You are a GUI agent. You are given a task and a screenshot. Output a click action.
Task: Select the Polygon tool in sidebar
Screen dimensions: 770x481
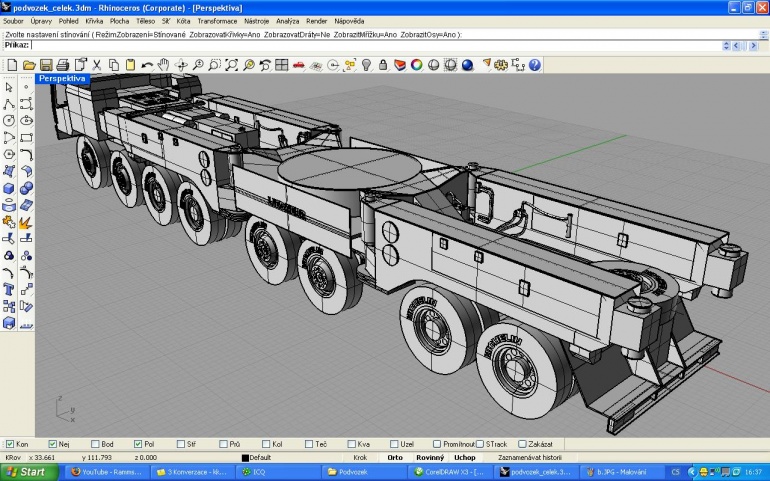[x=9, y=154]
